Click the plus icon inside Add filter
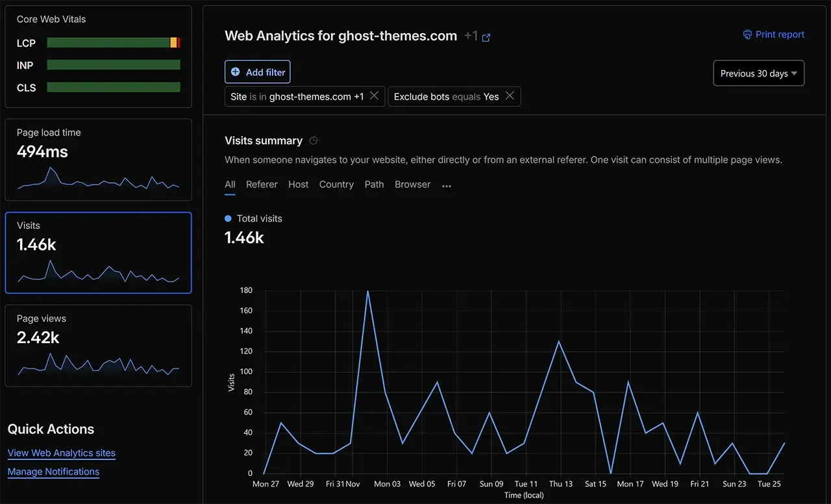This screenshot has height=504, width=831. point(234,72)
